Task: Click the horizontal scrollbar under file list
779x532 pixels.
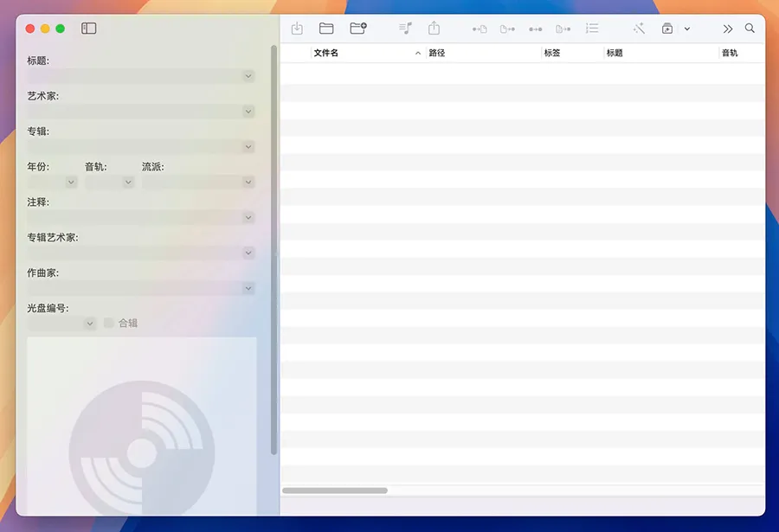Action: coord(335,490)
